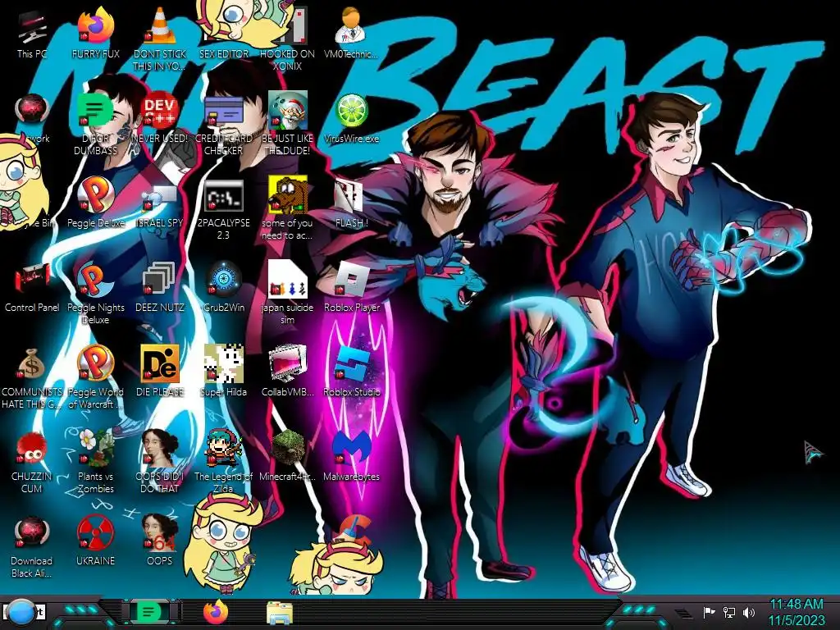840x630 pixels.
Task: Open the Action Center flag tray icon
Action: point(709,612)
